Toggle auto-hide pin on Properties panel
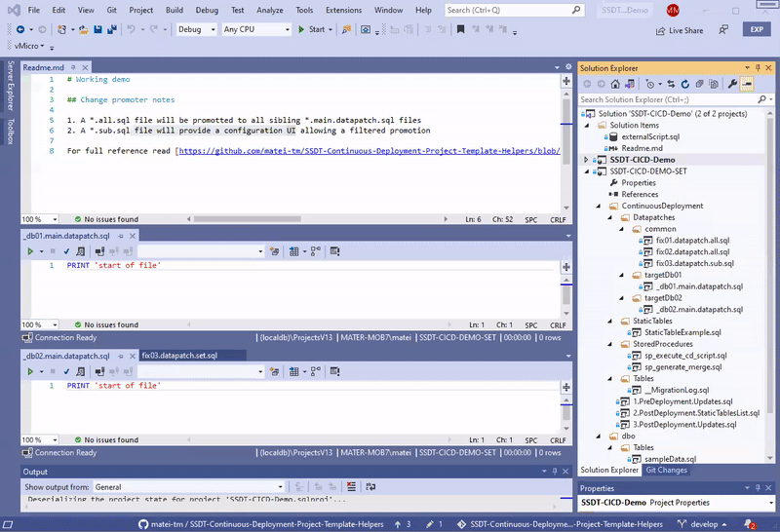 [758, 488]
